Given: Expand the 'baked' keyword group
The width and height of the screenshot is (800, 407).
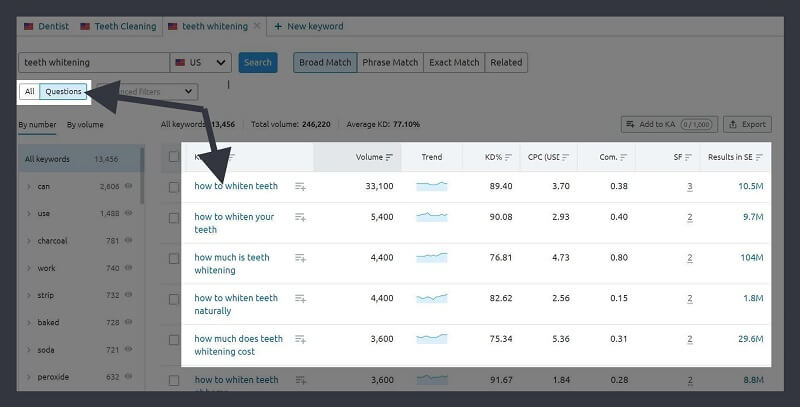Looking at the screenshot, I should click(x=29, y=322).
